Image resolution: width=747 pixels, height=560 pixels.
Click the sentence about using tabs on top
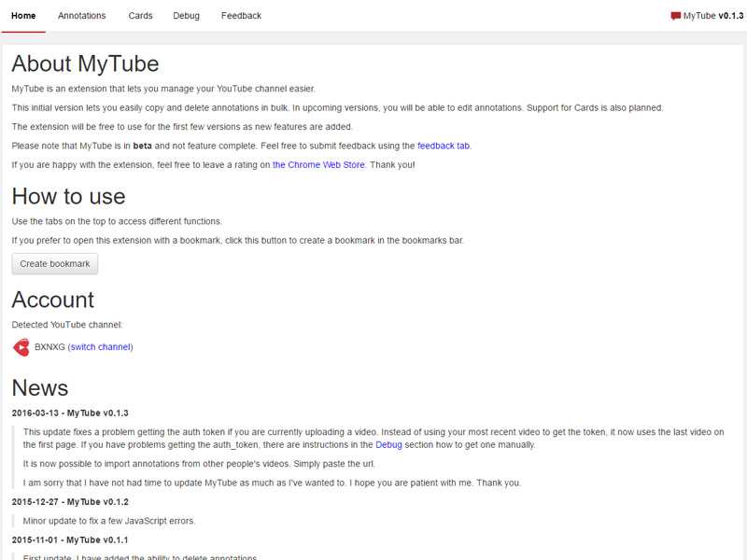coord(117,221)
